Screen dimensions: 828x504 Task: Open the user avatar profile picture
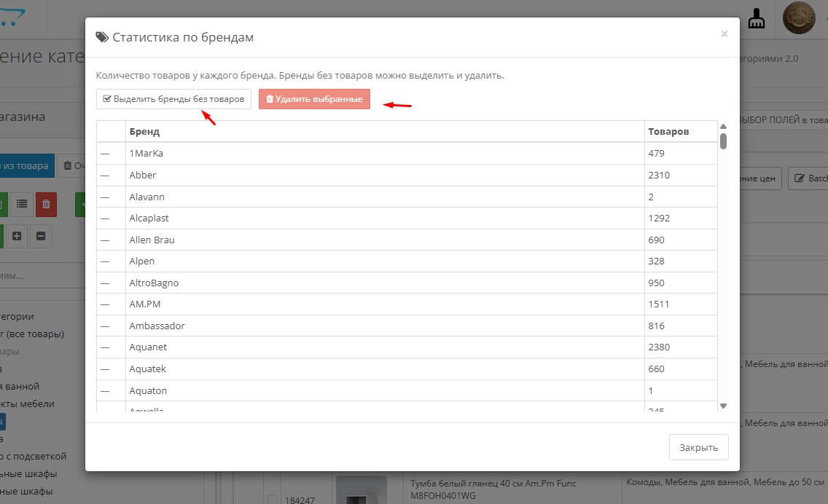click(799, 18)
